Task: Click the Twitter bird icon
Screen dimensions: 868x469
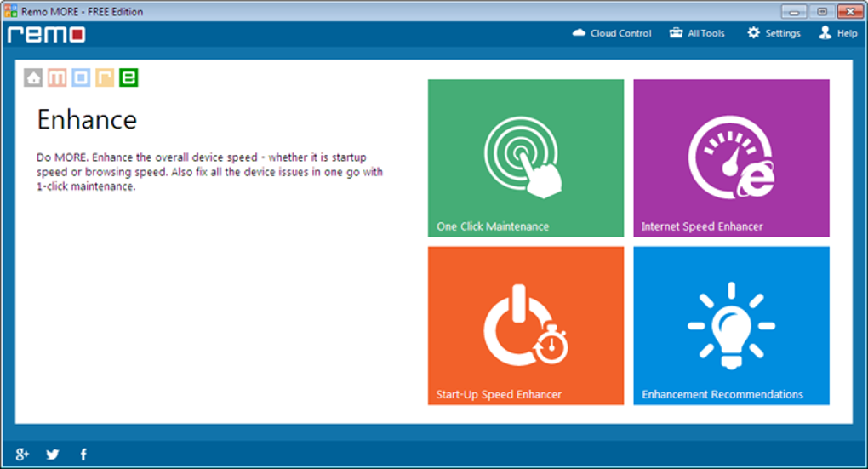Action: [53, 455]
